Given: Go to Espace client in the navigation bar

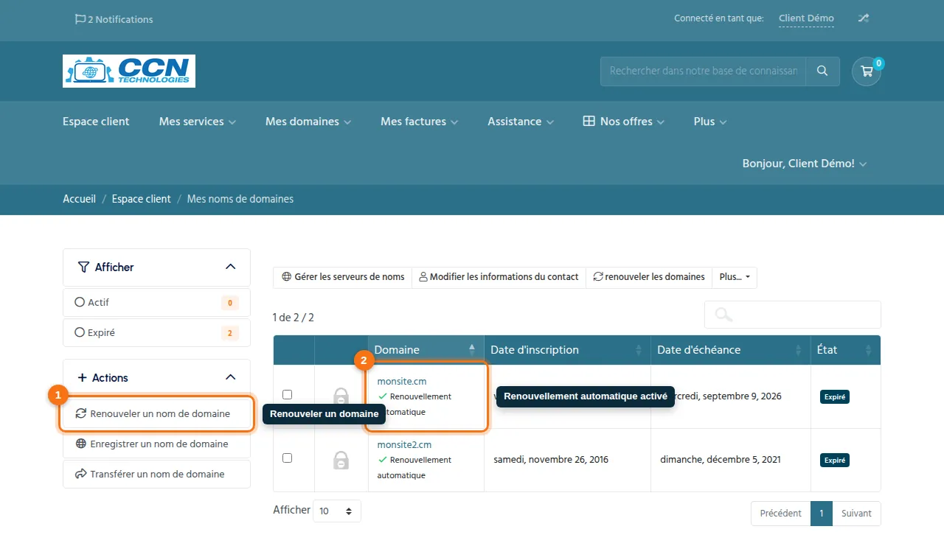Looking at the screenshot, I should (96, 122).
